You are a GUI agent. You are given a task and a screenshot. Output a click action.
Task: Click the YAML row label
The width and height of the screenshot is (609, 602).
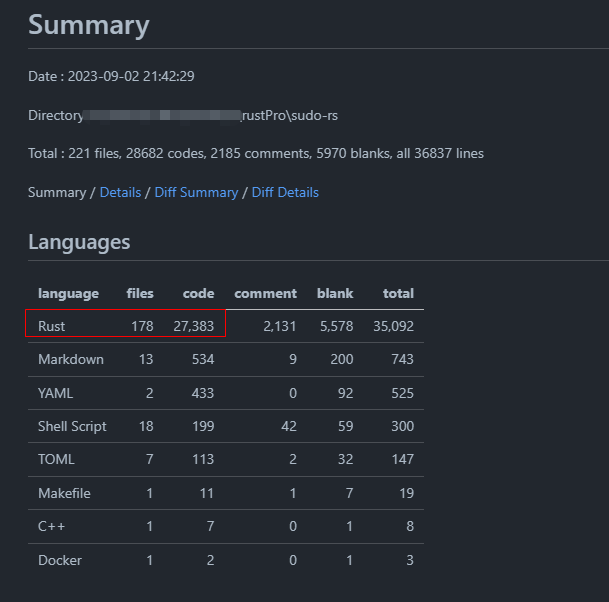(55, 393)
